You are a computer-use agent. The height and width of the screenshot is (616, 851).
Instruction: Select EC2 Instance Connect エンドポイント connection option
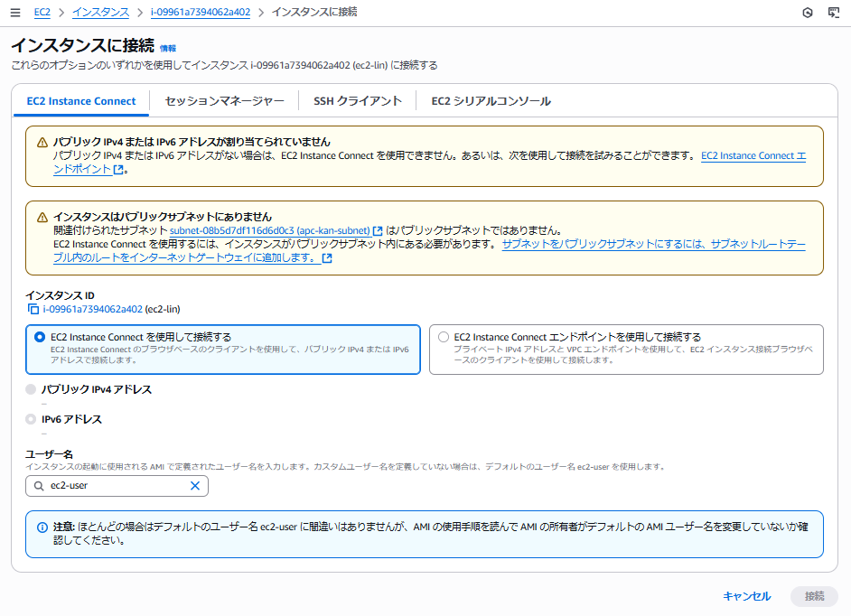[626, 350]
